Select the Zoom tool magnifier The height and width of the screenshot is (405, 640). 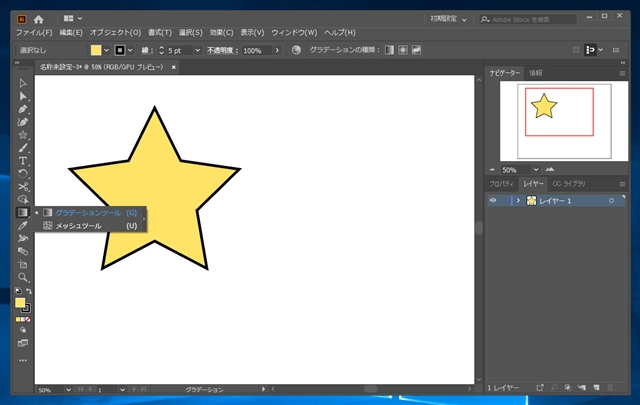pos(23,277)
